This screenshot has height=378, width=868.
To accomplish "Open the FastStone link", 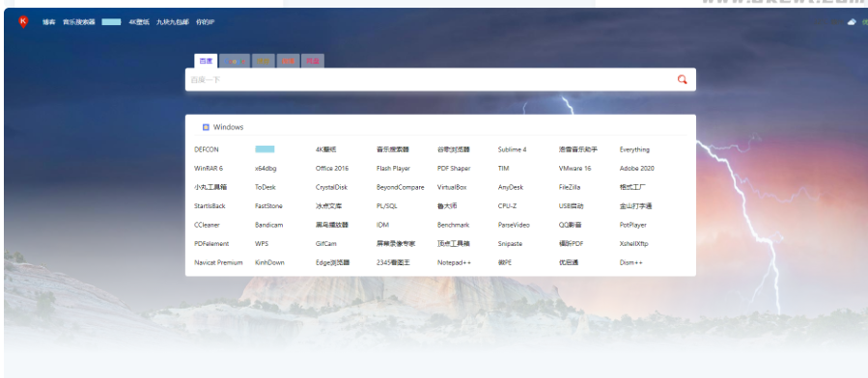I will (x=268, y=206).
